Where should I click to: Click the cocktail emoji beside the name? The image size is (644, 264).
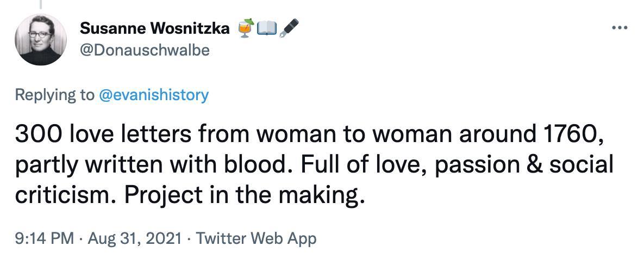[x=246, y=28]
